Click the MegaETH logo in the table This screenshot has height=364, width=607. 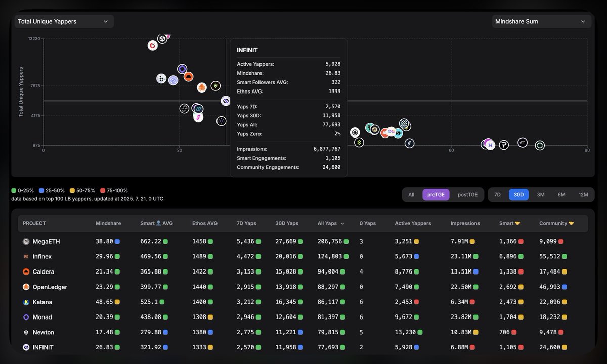click(26, 242)
